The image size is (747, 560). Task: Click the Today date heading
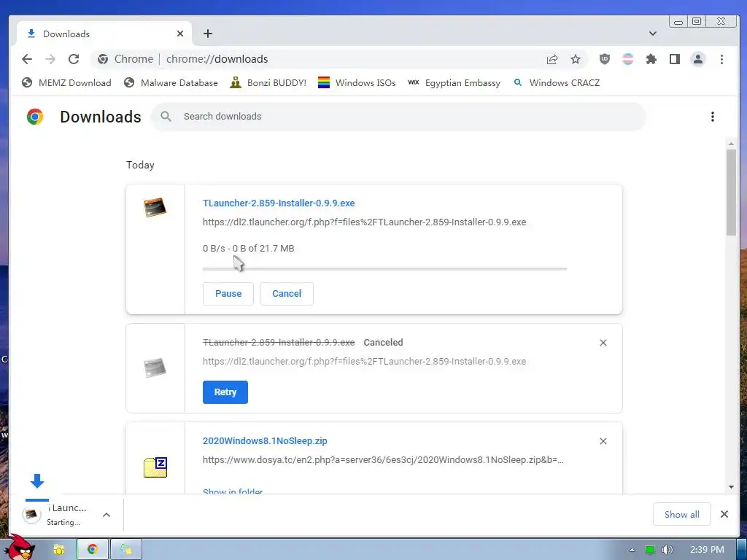140,166
